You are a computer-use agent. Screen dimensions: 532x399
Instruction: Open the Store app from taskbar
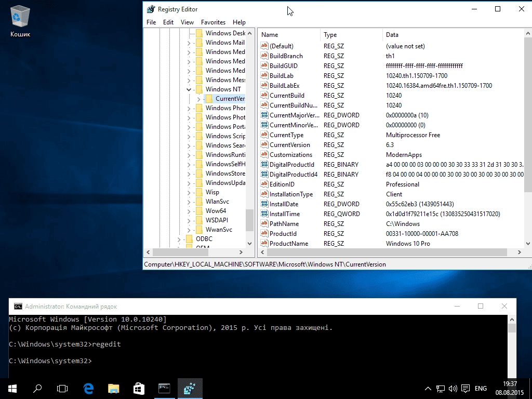pos(139,389)
